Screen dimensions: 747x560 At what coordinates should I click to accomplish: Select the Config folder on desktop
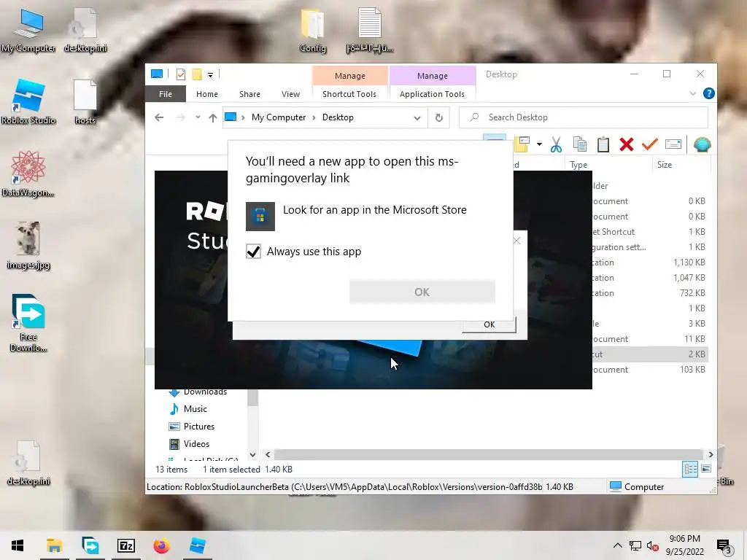[x=312, y=30]
